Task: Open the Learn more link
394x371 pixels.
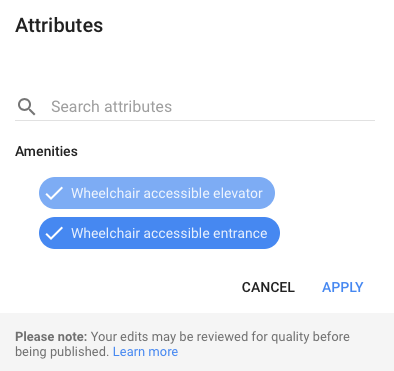Action: click(x=145, y=352)
